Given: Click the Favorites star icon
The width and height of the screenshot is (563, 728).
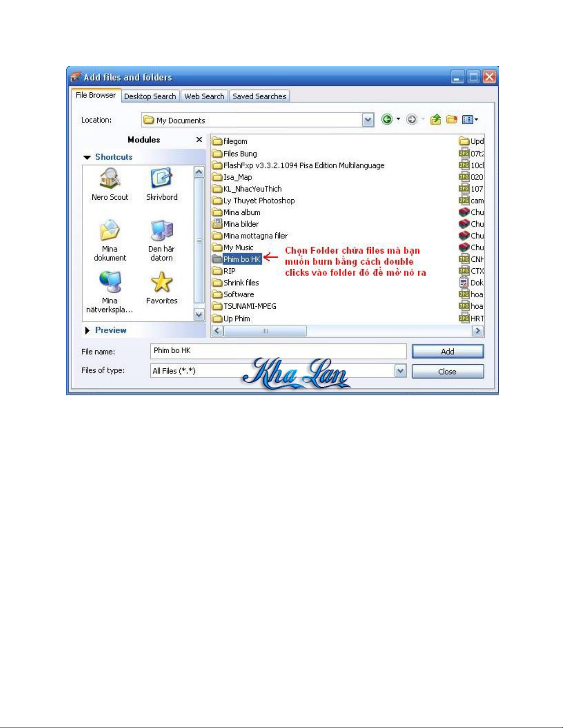Looking at the screenshot, I should point(161,282).
